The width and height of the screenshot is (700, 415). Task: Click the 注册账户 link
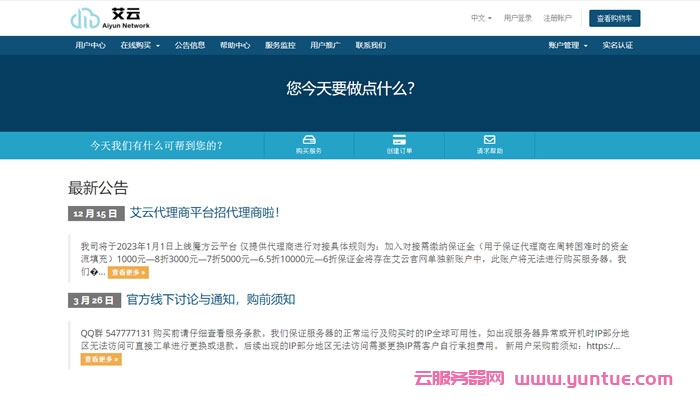tap(558, 18)
